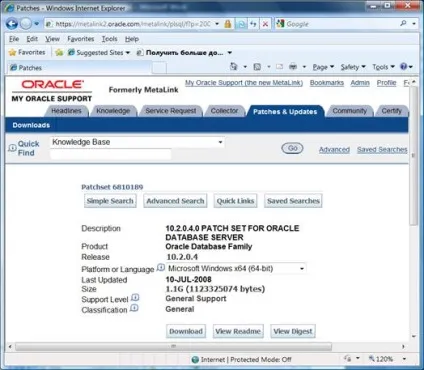The height and width of the screenshot is (370, 424).
Task: Click the browser Back arrow button
Action: coord(12,24)
